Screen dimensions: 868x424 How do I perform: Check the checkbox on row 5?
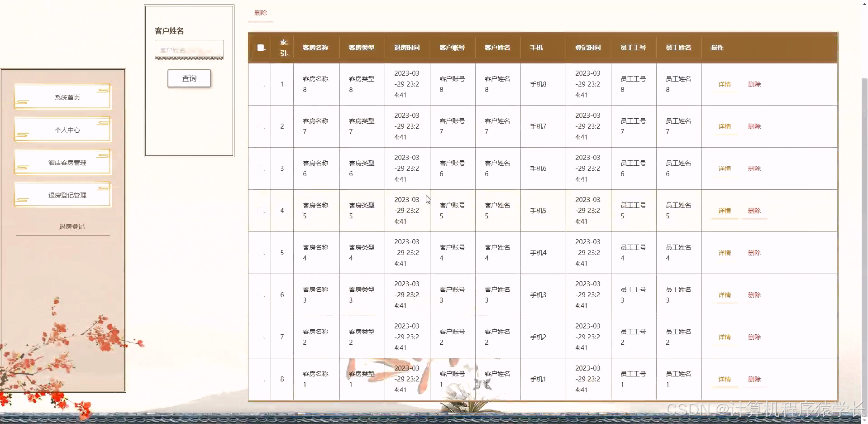[x=260, y=253]
